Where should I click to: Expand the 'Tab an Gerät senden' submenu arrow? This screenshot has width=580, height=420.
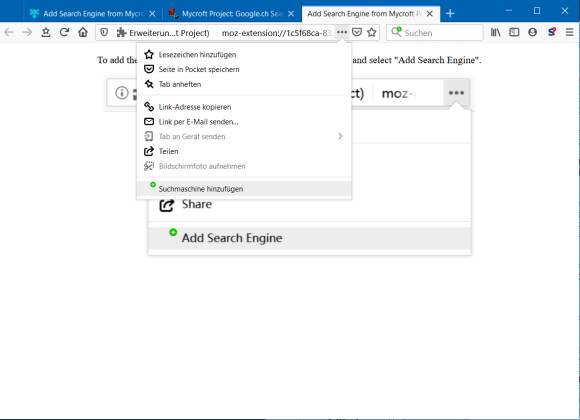(340, 136)
